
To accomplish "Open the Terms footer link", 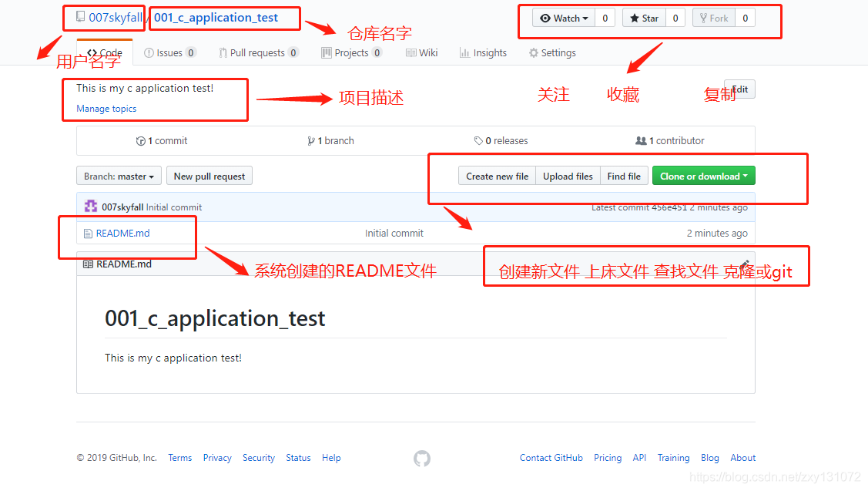I will pos(180,458).
